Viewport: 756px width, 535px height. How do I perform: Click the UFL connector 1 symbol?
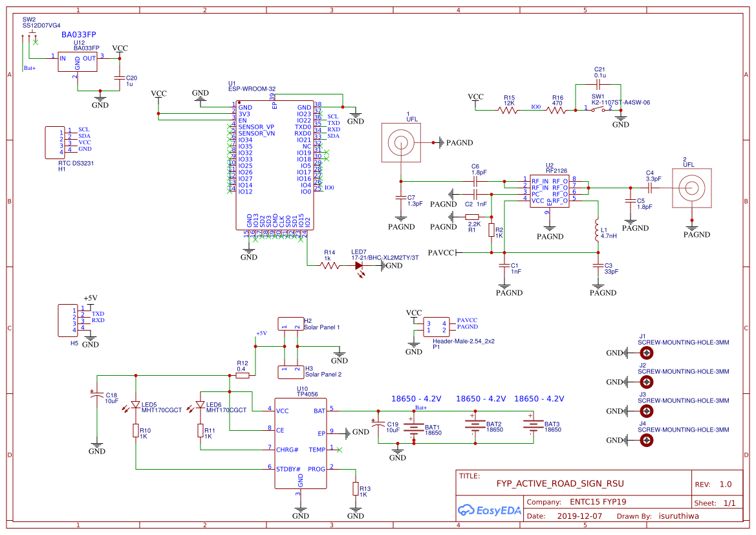coord(401,142)
